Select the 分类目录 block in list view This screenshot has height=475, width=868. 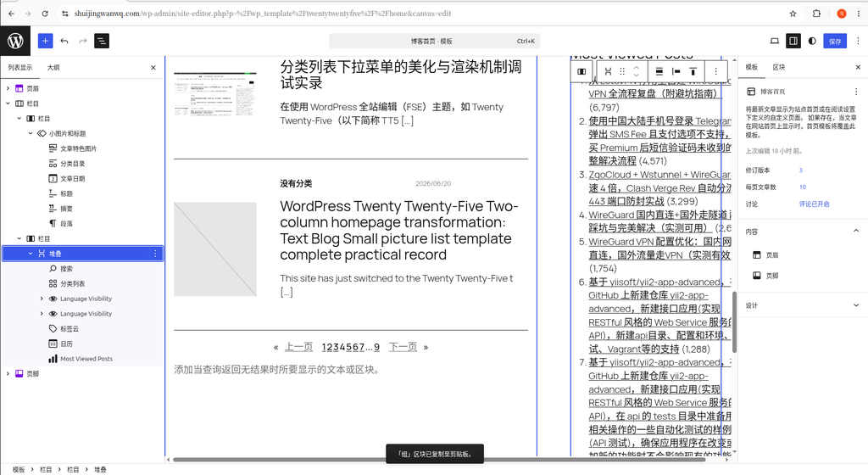pyautogui.click(x=83, y=164)
